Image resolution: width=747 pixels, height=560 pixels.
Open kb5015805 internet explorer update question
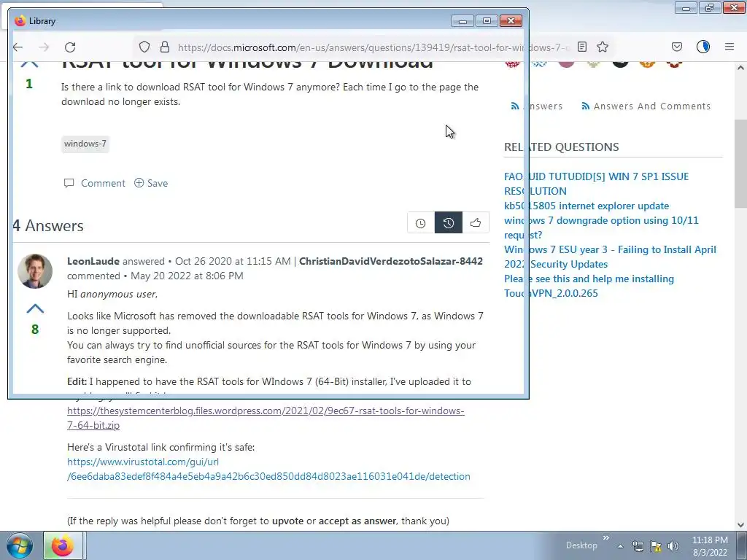(587, 206)
